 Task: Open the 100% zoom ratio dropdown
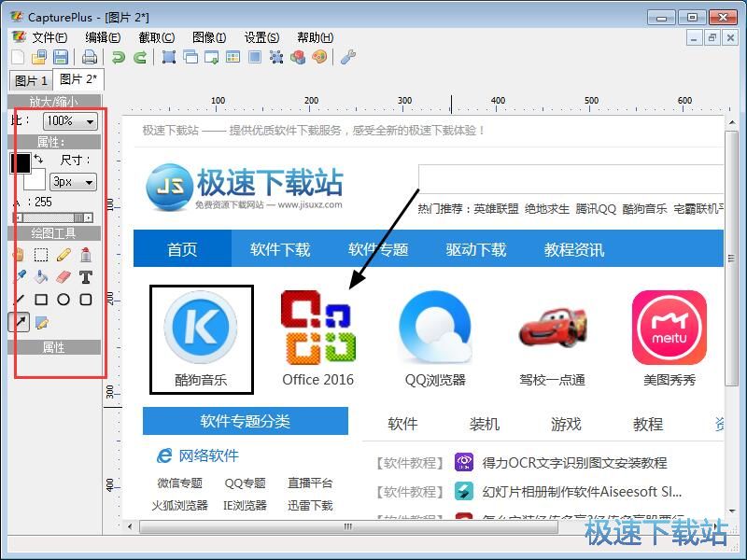tap(71, 121)
